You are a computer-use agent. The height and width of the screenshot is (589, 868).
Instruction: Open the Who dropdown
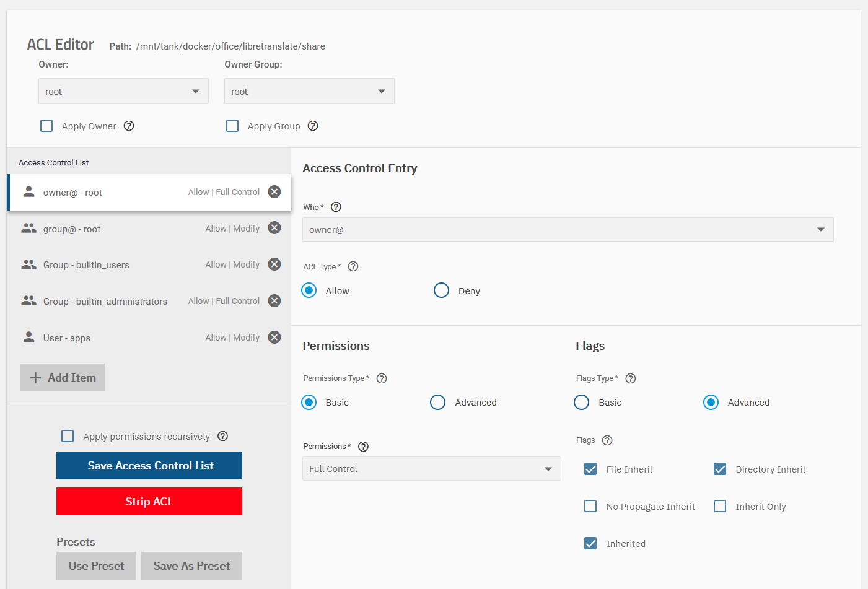pyautogui.click(x=568, y=229)
